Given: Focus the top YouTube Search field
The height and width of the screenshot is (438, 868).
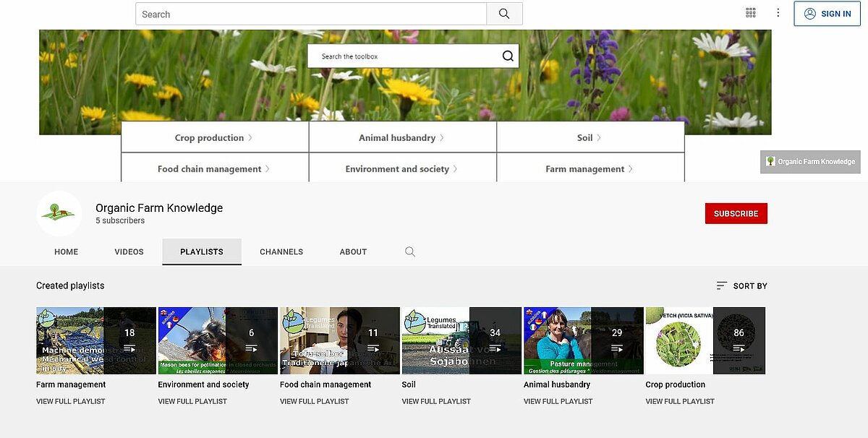Looking at the screenshot, I should [x=311, y=14].
